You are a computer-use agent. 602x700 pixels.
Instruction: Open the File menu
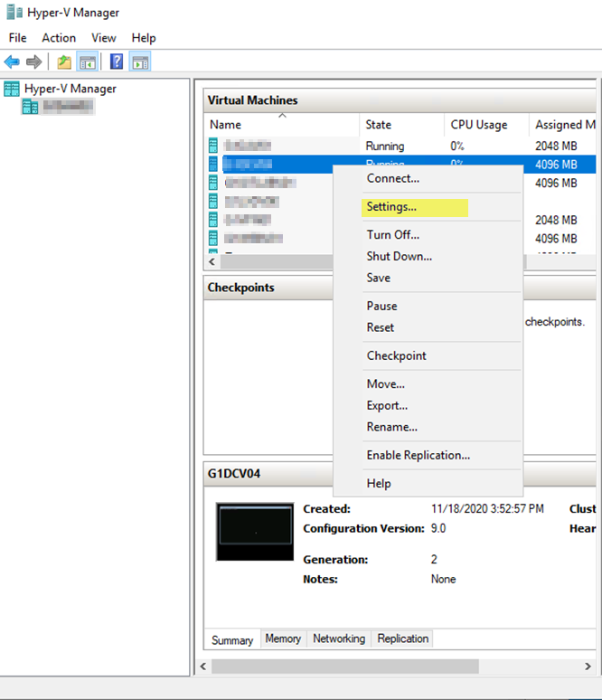click(x=18, y=38)
